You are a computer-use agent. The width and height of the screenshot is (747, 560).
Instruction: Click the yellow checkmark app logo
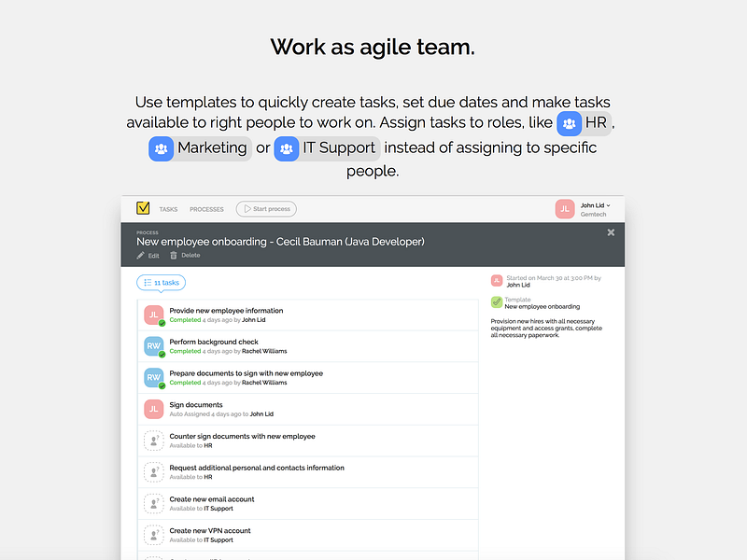tap(143, 209)
